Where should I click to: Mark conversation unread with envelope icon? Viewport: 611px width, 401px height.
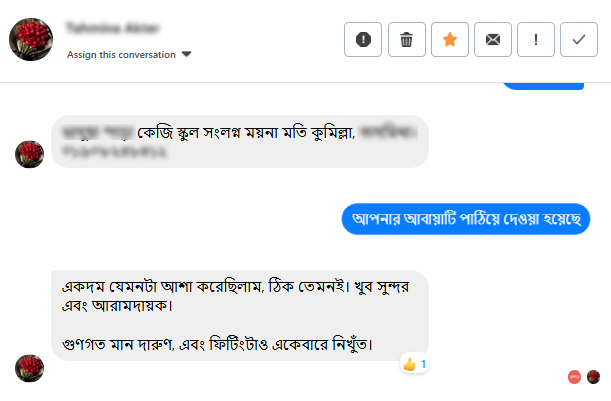pyautogui.click(x=492, y=40)
